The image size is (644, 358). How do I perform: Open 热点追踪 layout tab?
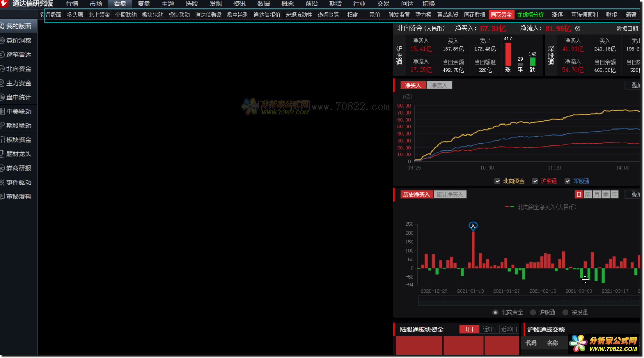pos(328,15)
